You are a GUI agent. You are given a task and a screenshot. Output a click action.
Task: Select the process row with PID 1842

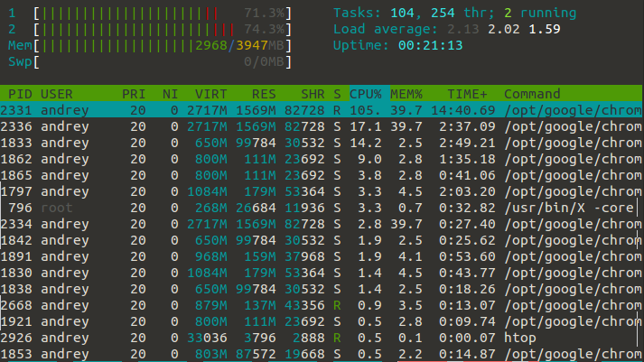(322, 240)
